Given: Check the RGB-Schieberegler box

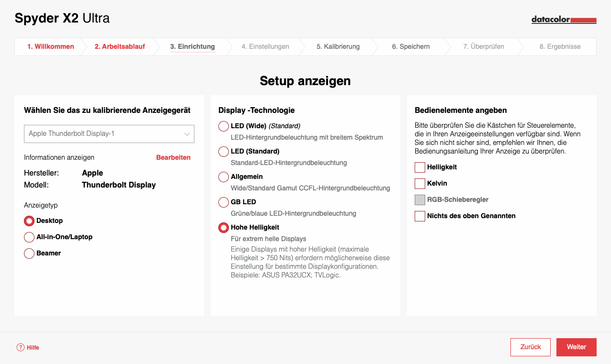Looking at the screenshot, I should tap(420, 200).
